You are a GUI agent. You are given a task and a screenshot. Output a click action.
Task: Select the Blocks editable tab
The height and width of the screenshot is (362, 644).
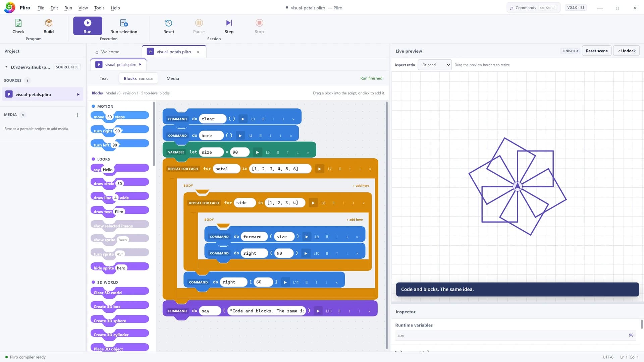[x=138, y=78]
